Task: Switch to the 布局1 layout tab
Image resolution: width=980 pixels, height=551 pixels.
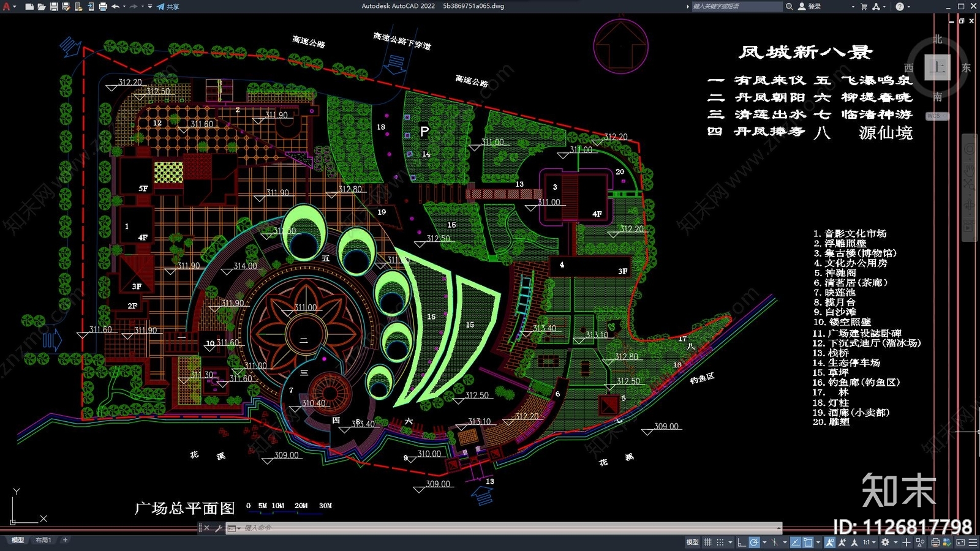Action: [x=43, y=540]
